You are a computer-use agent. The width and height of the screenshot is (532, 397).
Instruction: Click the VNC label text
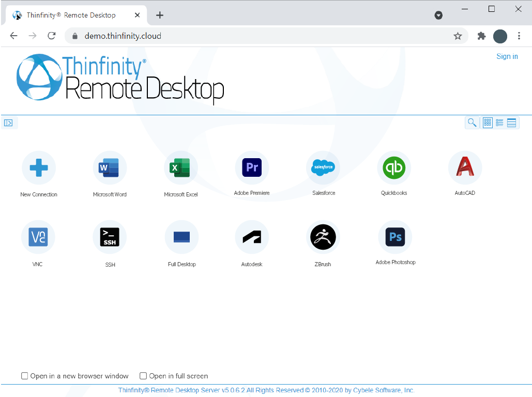click(37, 264)
